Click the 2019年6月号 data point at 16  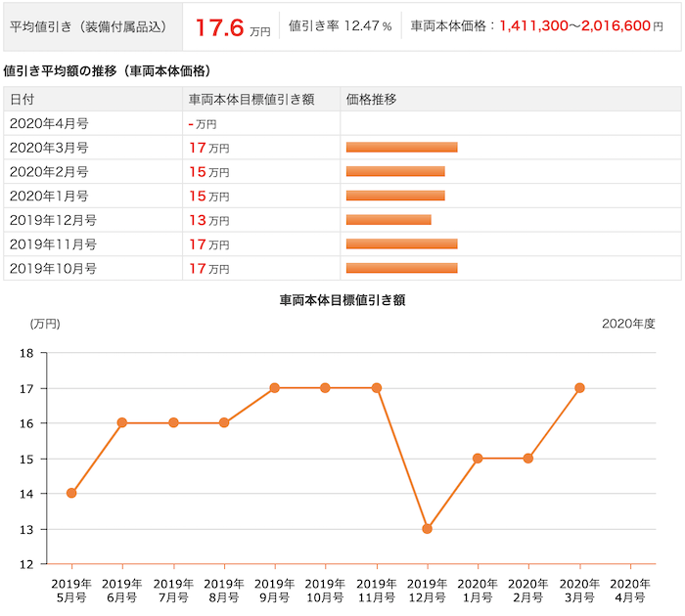122,422
